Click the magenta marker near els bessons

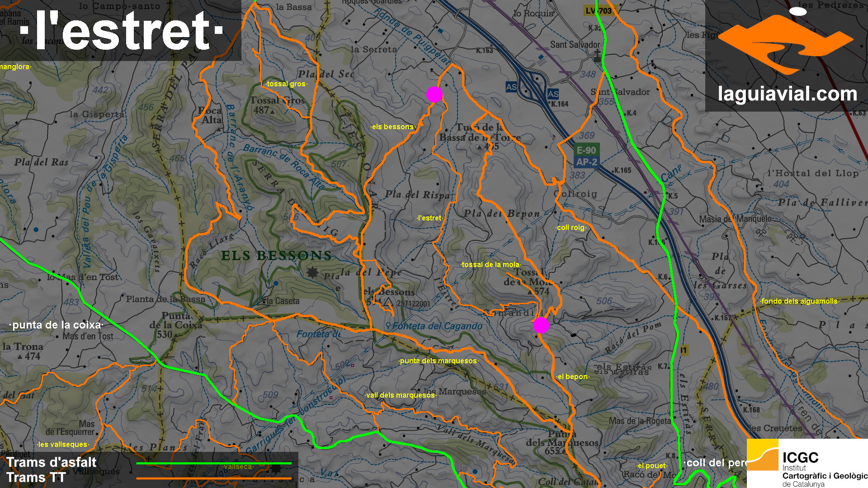[x=434, y=94]
